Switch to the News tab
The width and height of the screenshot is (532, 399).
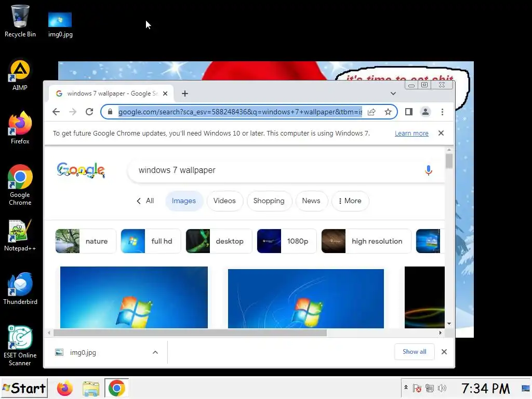point(311,201)
